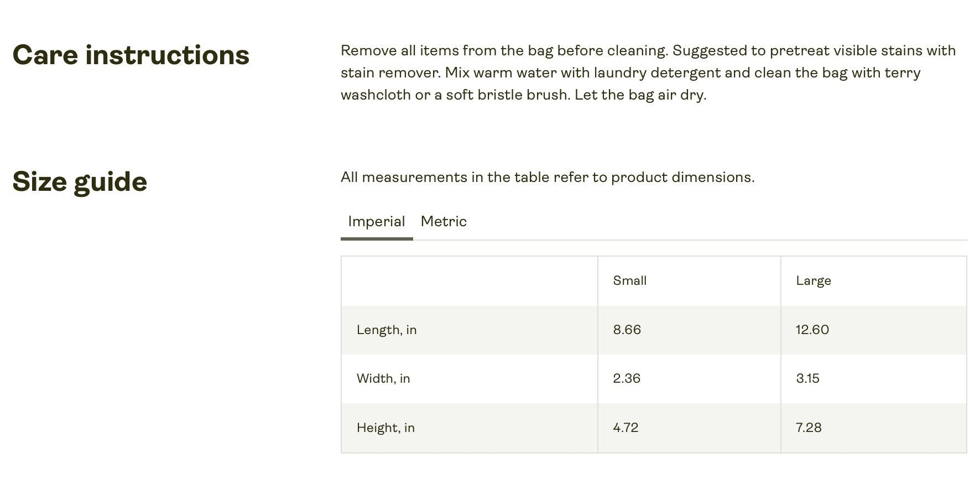Click the Care instructions heading

click(x=131, y=55)
